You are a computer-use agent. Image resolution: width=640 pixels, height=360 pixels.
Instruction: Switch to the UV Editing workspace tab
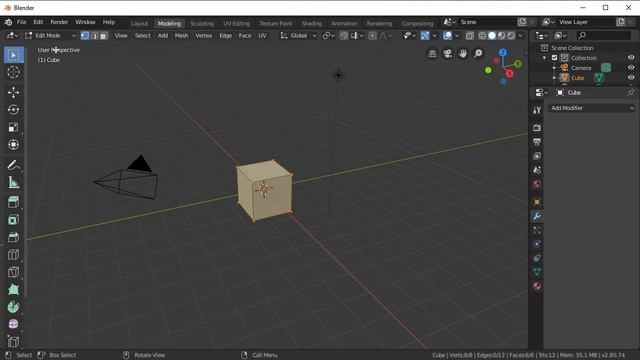coord(236,24)
